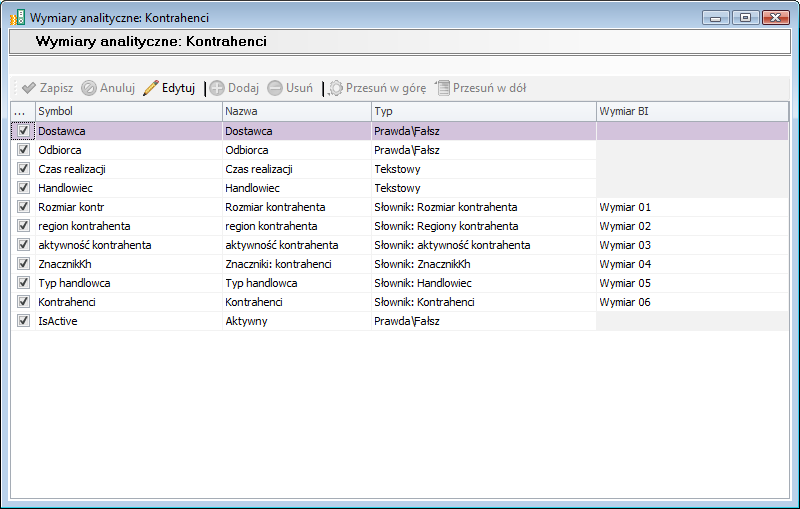Toggle the checkbox for Dostawca row

point(23,131)
